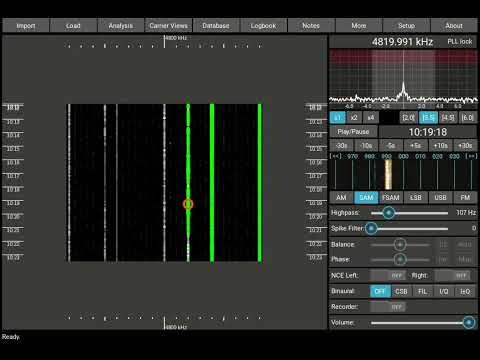Image resolution: width=480 pixels, height=360 pixels.
Task: Choose the 6.0 bandwidth filter
Action: pyautogui.click(x=468, y=117)
